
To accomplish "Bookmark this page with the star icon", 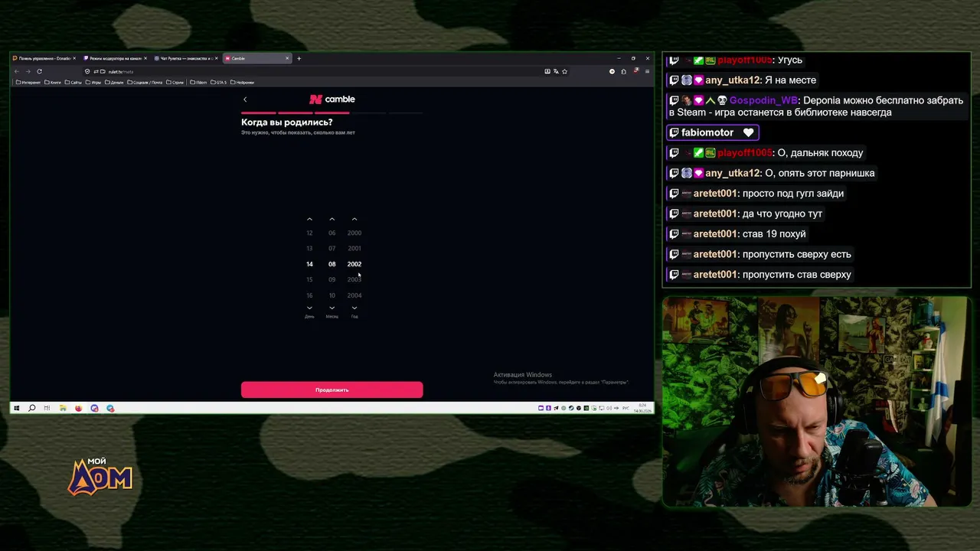I will pyautogui.click(x=565, y=71).
